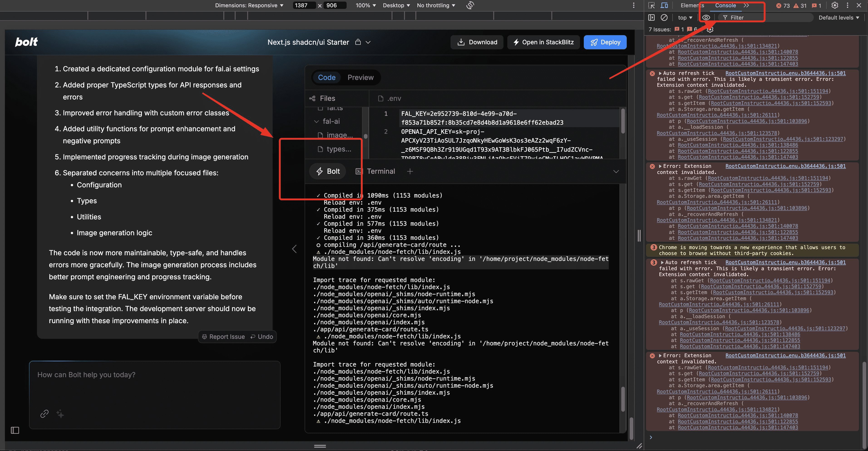Click the Files header label
This screenshot has width=868, height=451.
pos(327,98)
